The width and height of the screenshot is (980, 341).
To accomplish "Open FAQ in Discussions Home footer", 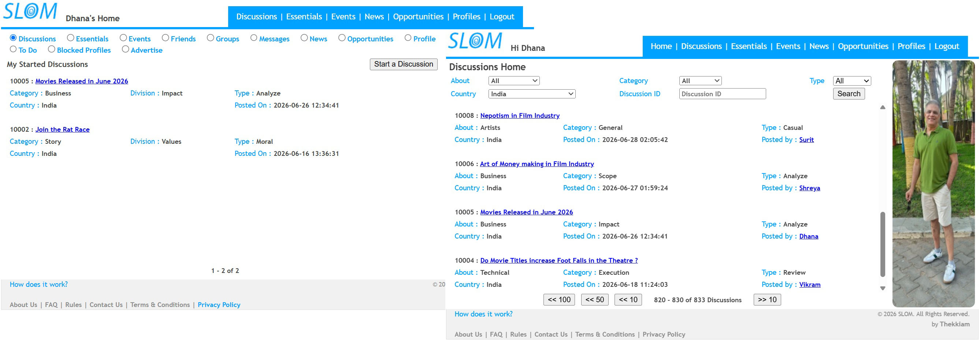I will pyautogui.click(x=496, y=334).
